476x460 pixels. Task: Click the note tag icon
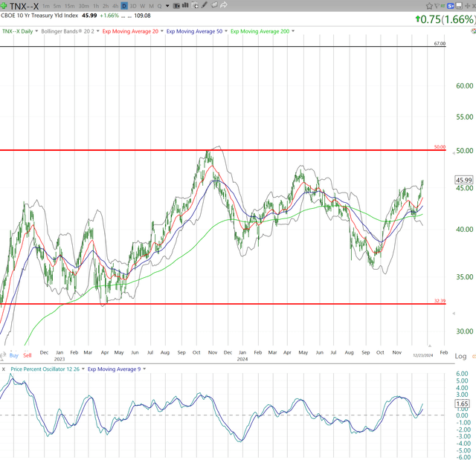[214, 5]
